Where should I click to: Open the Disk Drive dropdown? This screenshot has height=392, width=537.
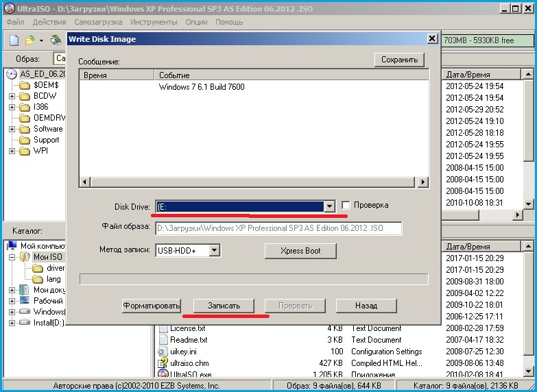coord(329,206)
